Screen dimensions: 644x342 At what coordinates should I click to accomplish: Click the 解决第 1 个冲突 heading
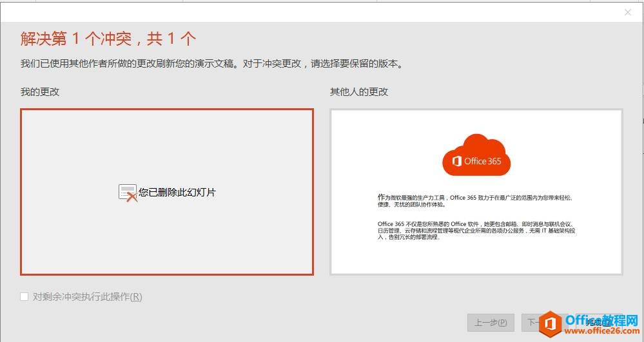click(108, 39)
